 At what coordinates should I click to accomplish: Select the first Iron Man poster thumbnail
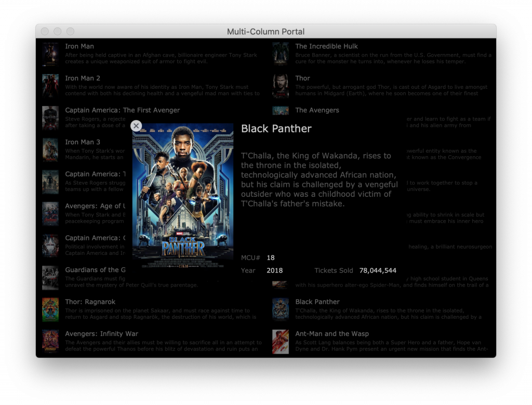50,54
